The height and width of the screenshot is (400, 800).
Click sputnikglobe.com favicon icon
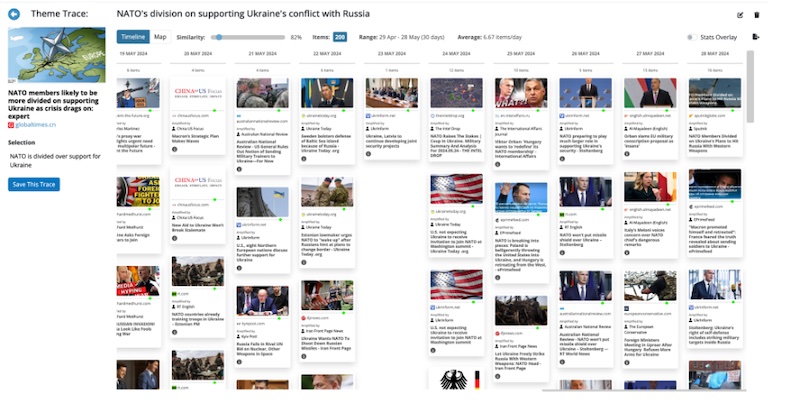(691, 116)
